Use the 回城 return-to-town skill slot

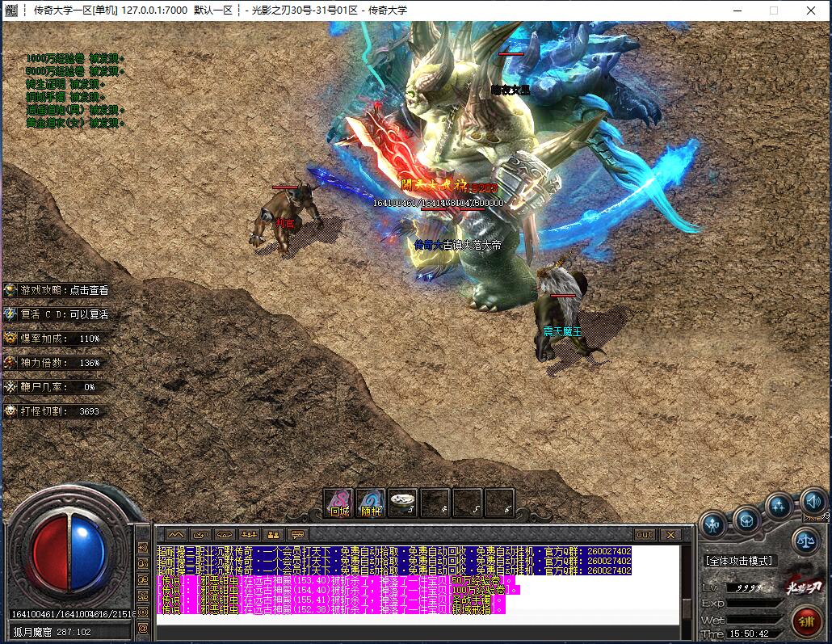click(x=339, y=503)
